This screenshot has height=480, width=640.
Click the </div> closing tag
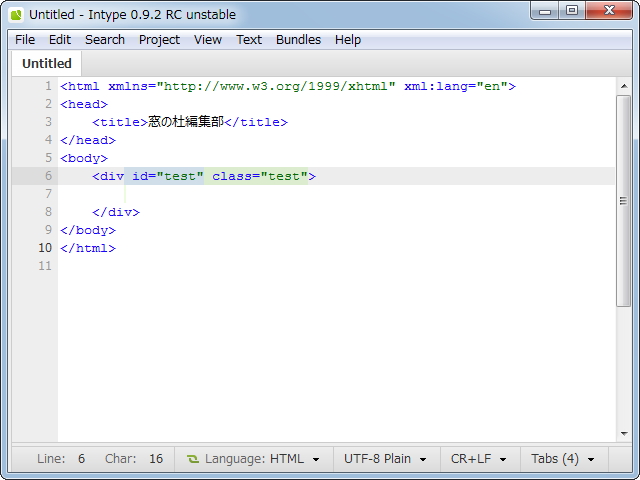(x=116, y=212)
